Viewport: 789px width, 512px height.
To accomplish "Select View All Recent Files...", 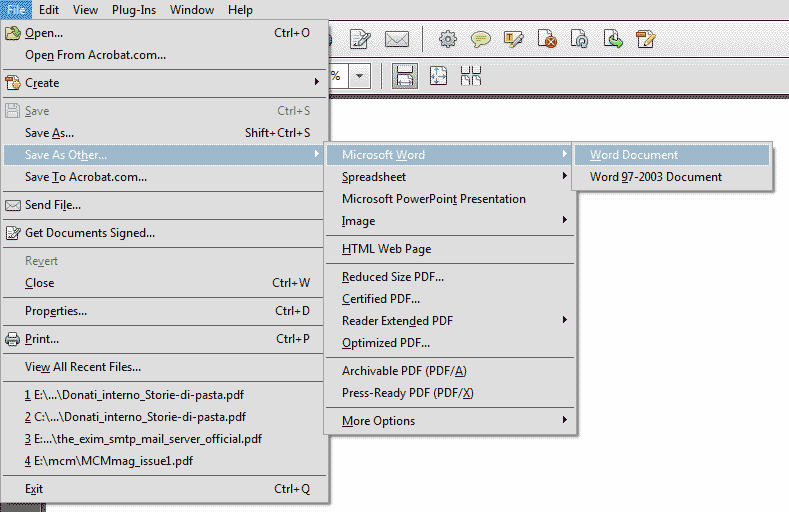I will point(164,367).
